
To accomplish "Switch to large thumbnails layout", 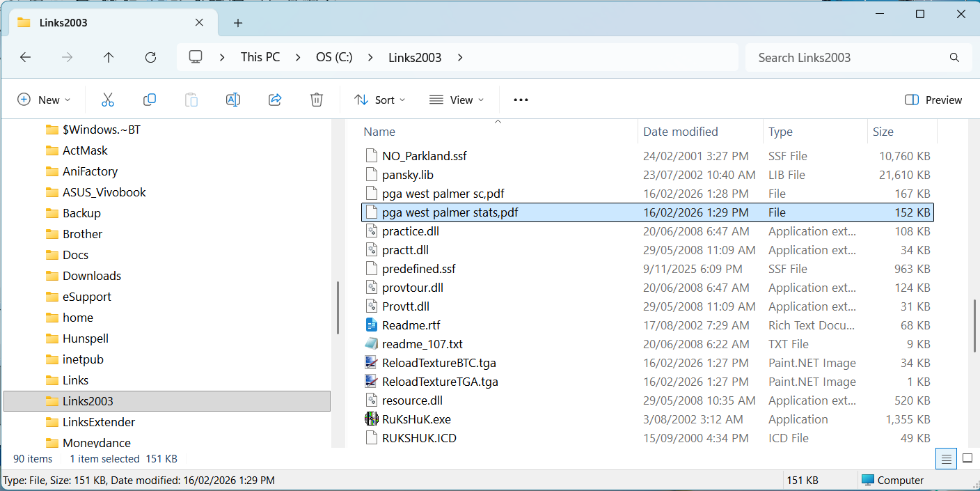I will point(967,458).
